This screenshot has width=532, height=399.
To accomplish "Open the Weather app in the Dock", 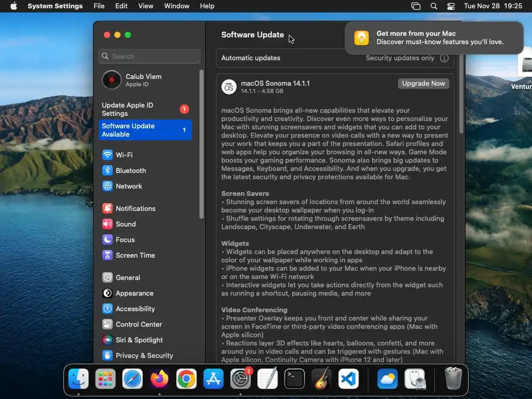I will pyautogui.click(x=388, y=379).
